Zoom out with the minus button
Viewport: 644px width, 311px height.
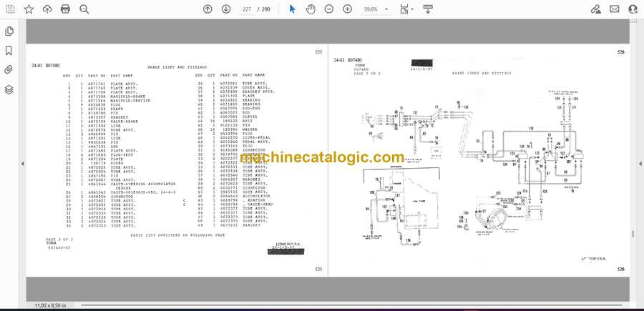pos(329,9)
